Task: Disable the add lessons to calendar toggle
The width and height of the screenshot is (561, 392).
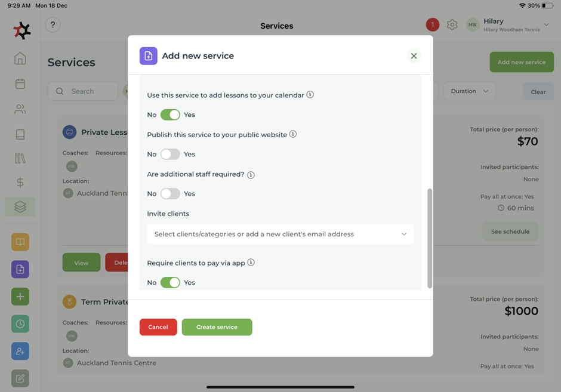Action: 170,115
